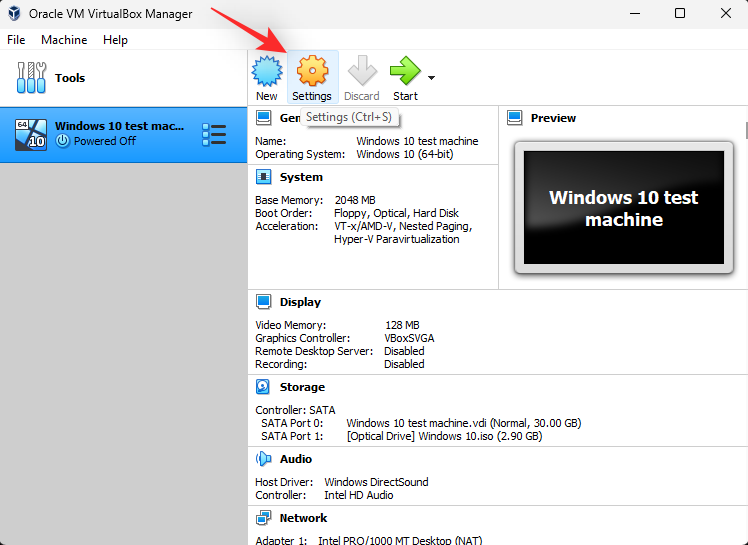Click the Powered Off status icon
This screenshot has height=545, width=748.
pyautogui.click(x=62, y=141)
